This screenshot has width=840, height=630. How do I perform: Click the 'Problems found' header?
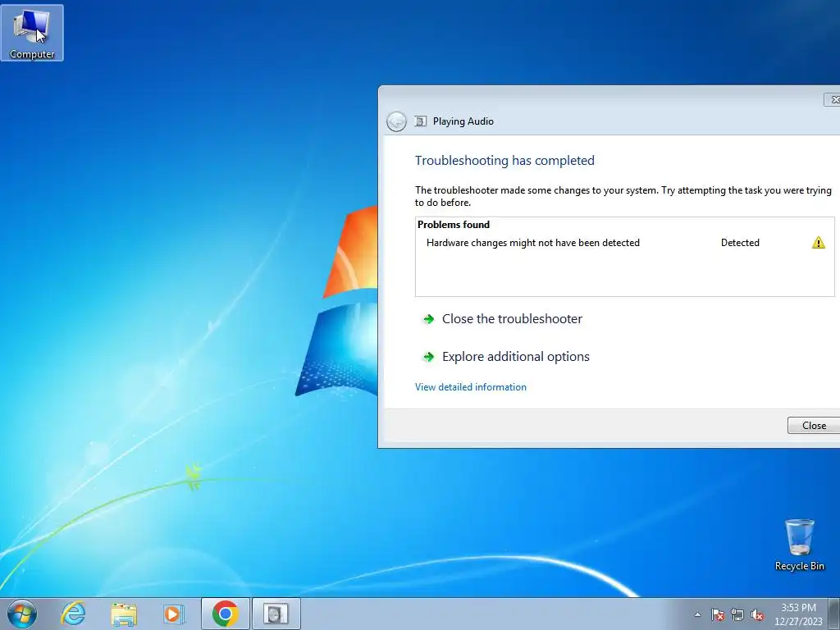point(453,225)
